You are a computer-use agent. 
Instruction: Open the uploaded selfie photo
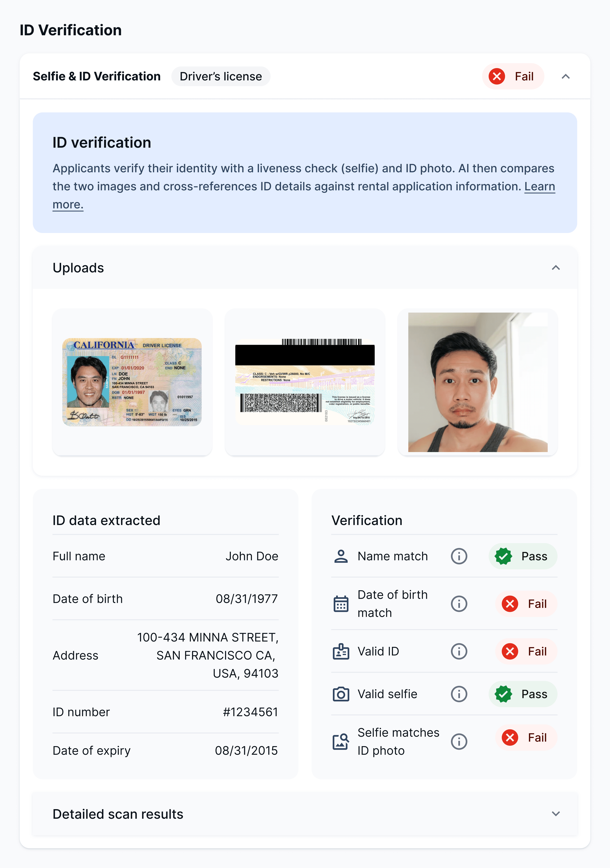pyautogui.click(x=478, y=382)
